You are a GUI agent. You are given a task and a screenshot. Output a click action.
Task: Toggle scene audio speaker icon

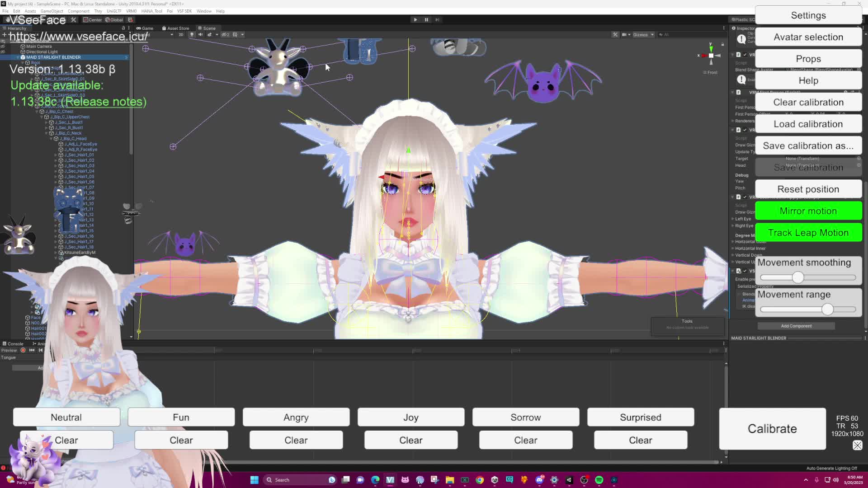[200, 35]
